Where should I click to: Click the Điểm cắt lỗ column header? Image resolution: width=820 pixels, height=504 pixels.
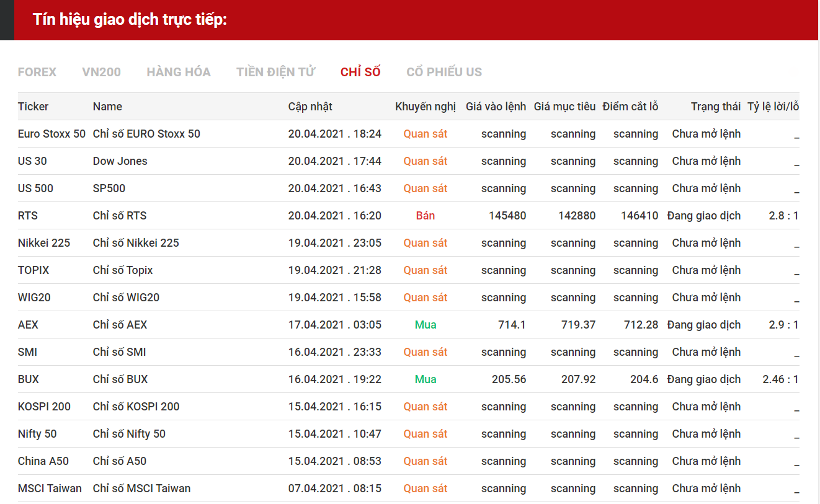coord(630,107)
